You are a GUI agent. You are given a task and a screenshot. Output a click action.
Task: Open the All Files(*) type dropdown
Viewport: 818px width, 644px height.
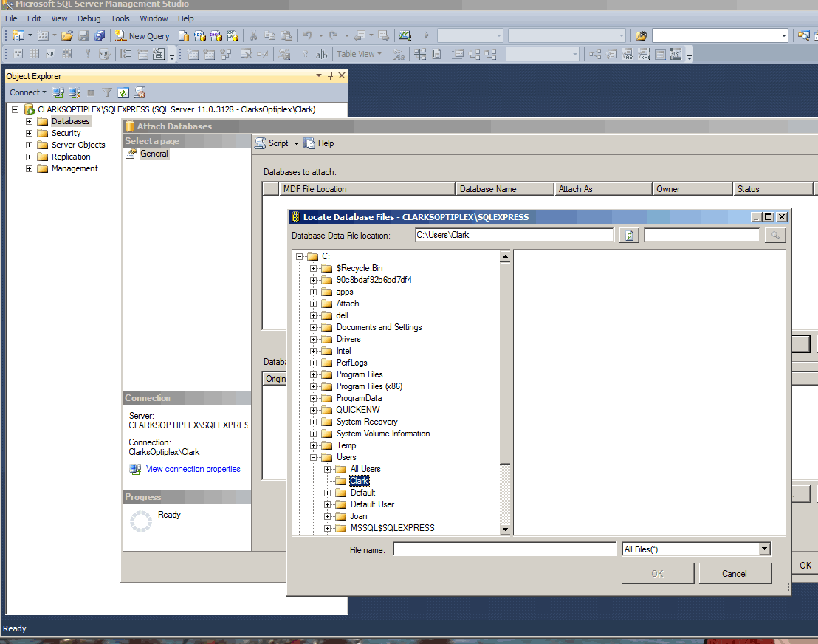(x=764, y=549)
